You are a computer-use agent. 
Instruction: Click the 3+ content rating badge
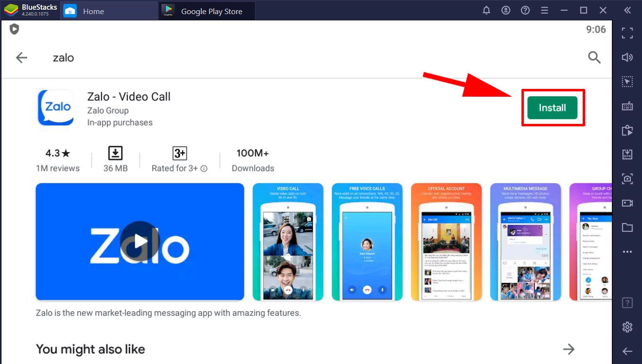tap(180, 154)
